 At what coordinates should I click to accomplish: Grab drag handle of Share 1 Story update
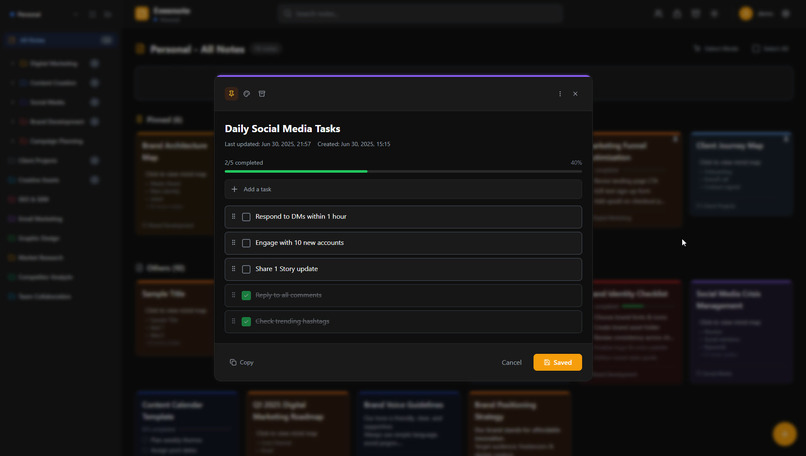click(233, 269)
